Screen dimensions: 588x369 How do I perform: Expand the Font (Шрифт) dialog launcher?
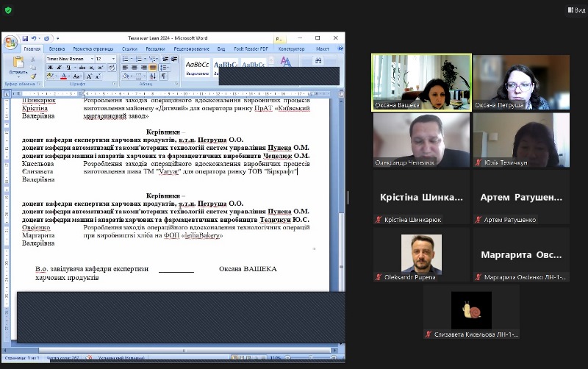pos(115,84)
